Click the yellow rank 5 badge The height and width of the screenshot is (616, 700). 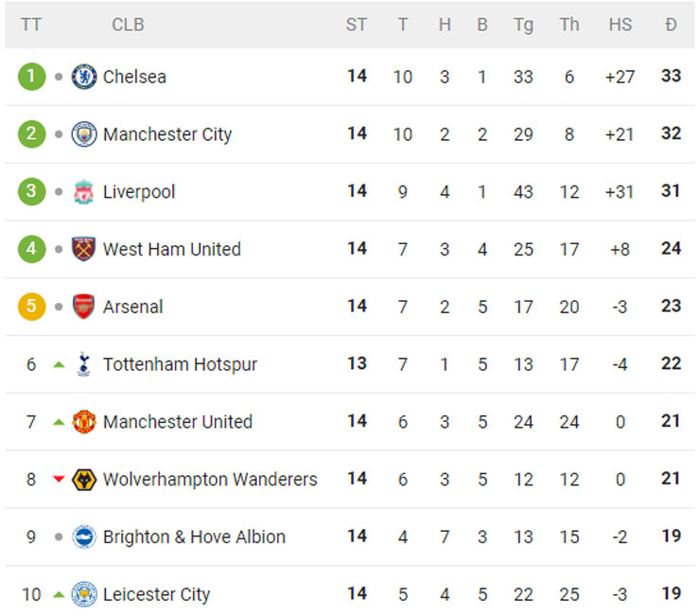(x=31, y=307)
